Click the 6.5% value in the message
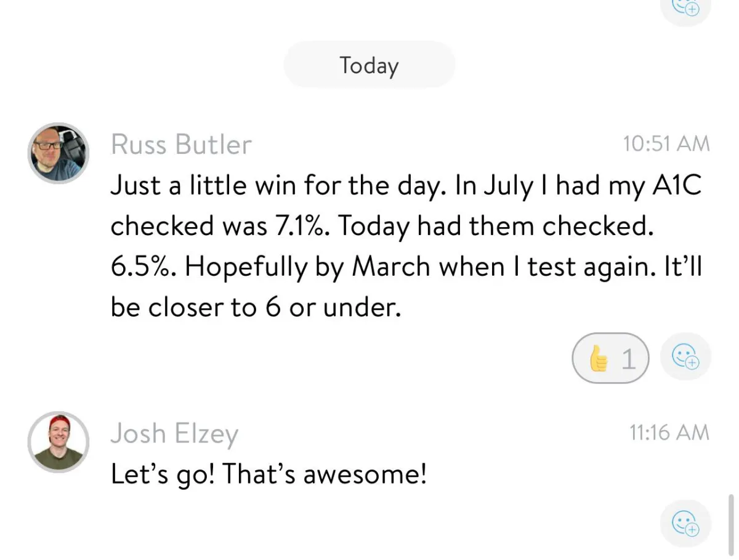The width and height of the screenshot is (739, 560). pyautogui.click(x=143, y=267)
